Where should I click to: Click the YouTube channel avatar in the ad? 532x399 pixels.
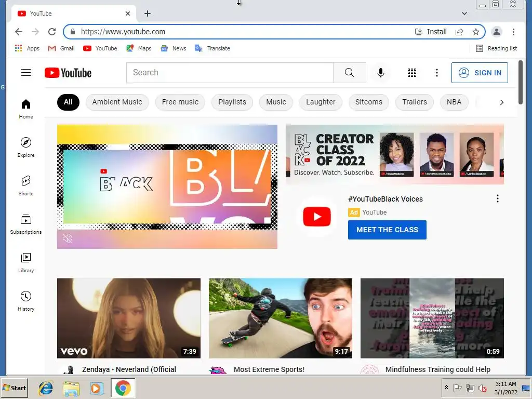pyautogui.click(x=316, y=217)
